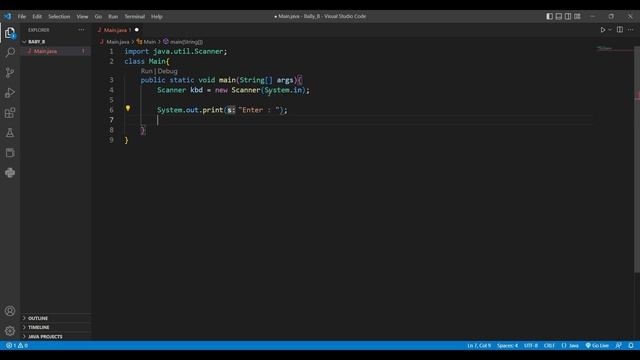
Task: Click line number 4 in gutter
Action: coord(111,90)
